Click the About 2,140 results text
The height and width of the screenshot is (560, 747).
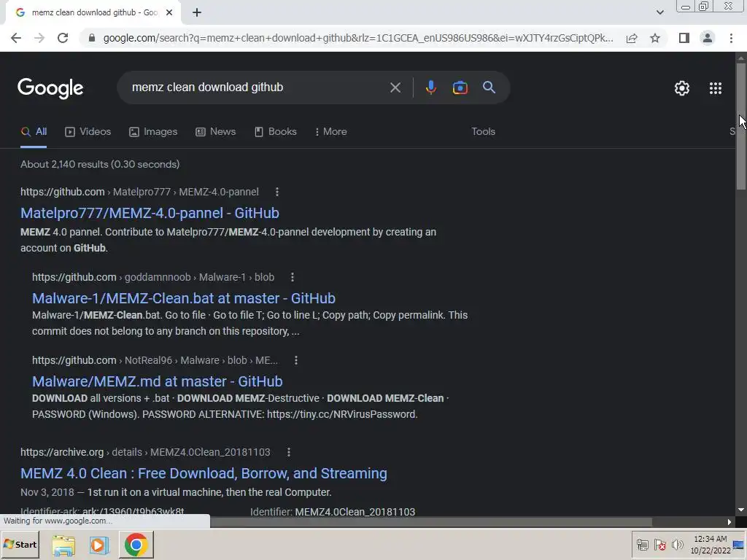100,164
